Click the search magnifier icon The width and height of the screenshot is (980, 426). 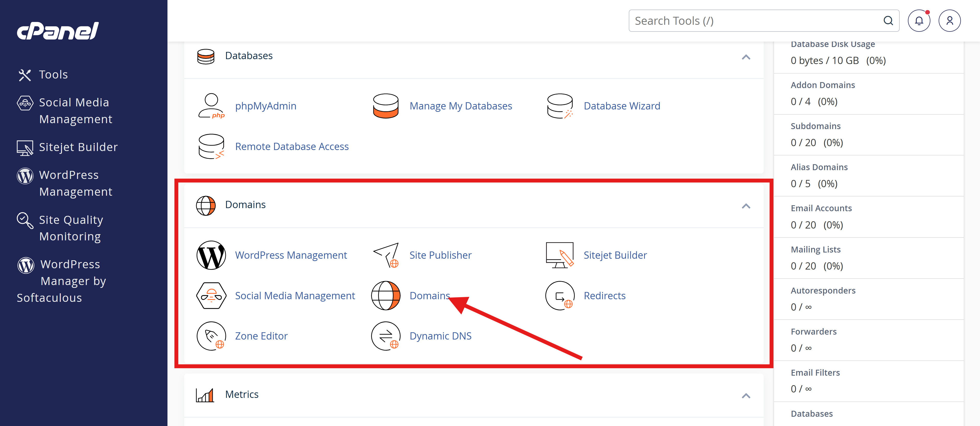point(888,20)
